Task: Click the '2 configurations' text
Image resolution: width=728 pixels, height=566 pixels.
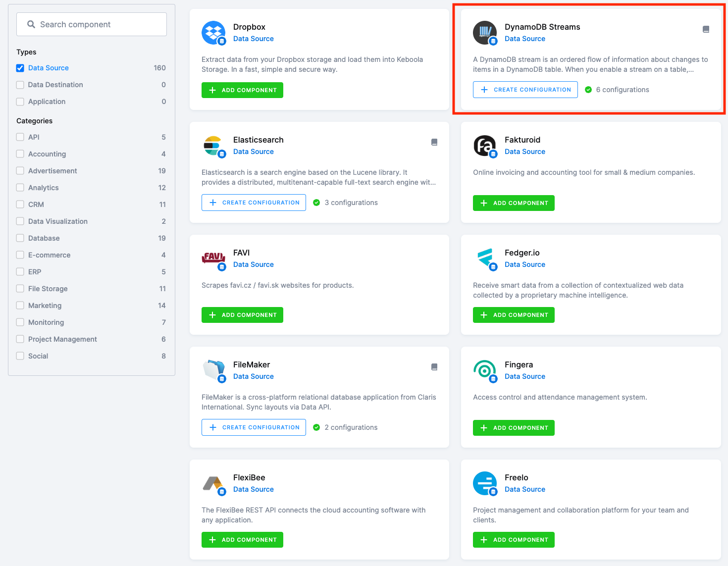Action: point(351,427)
